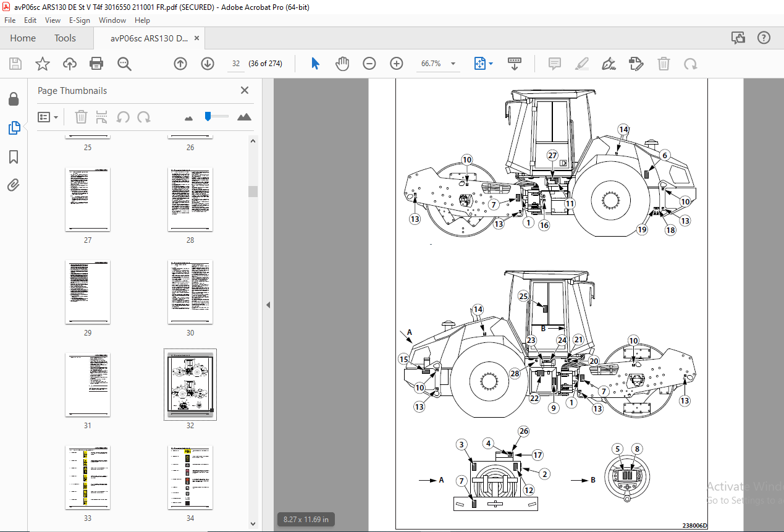Open the Attachments paperclip sidebar icon
Screen dimensions: 784x532
(14, 185)
